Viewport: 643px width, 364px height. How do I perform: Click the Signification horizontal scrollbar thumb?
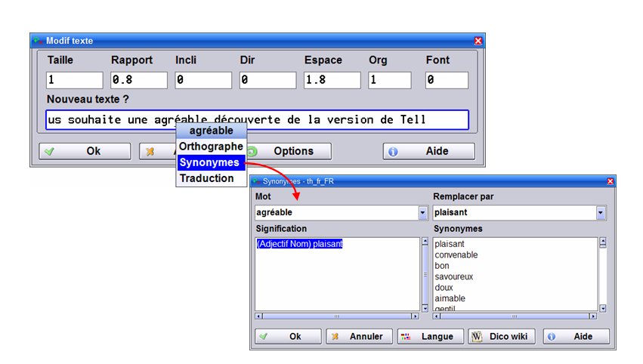pyautogui.click(x=337, y=316)
